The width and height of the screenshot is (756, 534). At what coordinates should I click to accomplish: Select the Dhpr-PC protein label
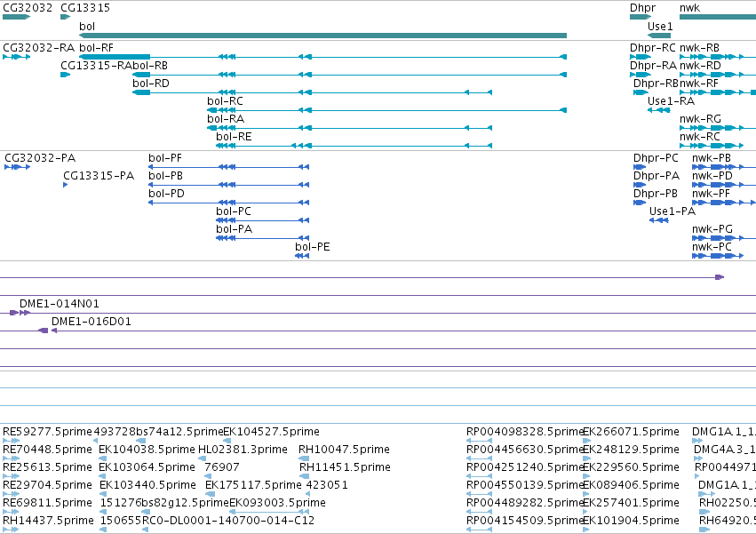[x=656, y=158]
